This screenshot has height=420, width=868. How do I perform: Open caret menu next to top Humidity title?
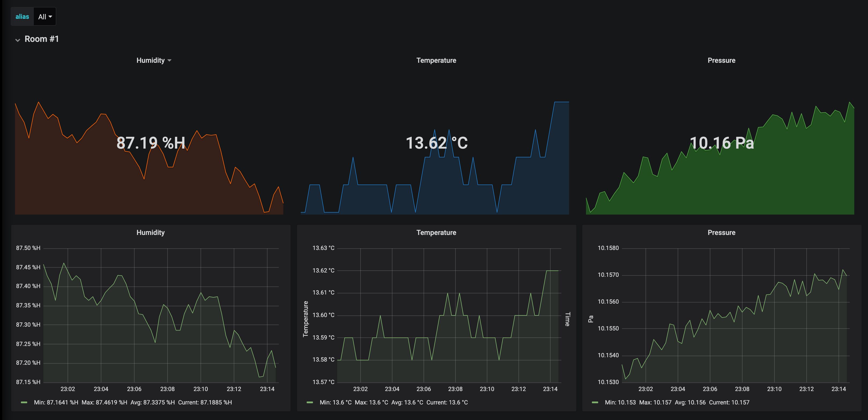click(x=169, y=61)
